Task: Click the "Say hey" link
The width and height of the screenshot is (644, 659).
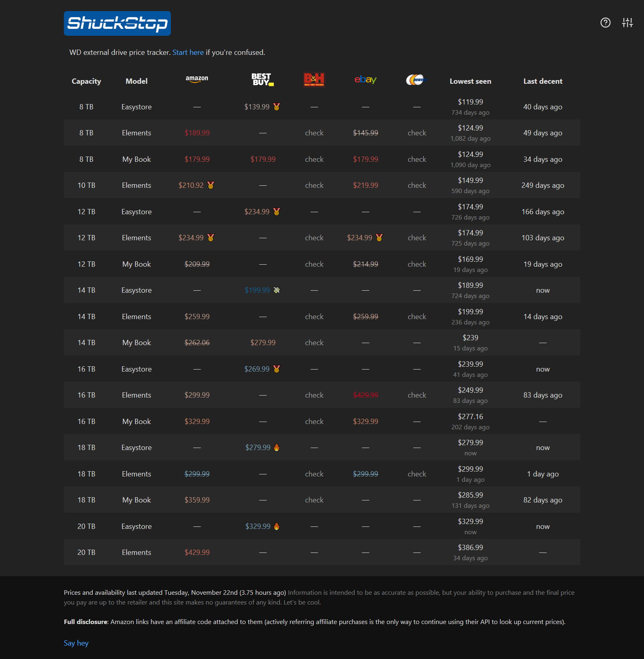Action: (76, 643)
